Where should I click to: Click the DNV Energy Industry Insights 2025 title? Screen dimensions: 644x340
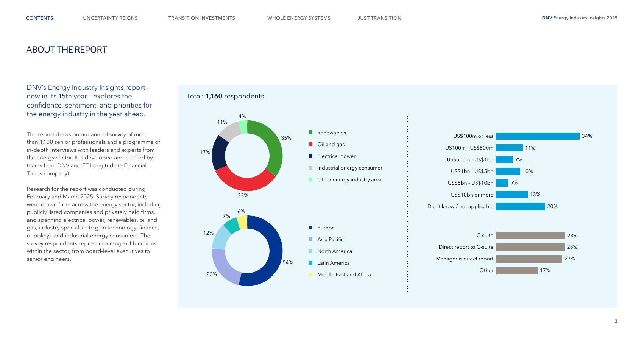coord(579,18)
